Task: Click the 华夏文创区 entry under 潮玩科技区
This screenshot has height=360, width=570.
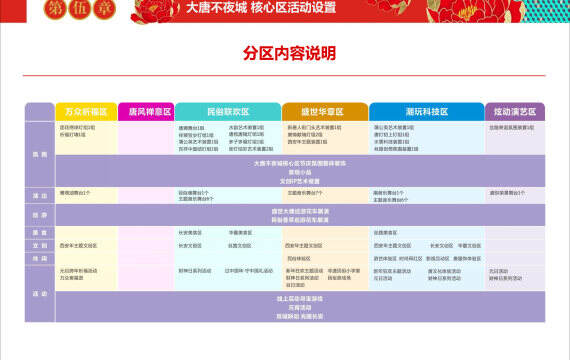Action: (469, 246)
